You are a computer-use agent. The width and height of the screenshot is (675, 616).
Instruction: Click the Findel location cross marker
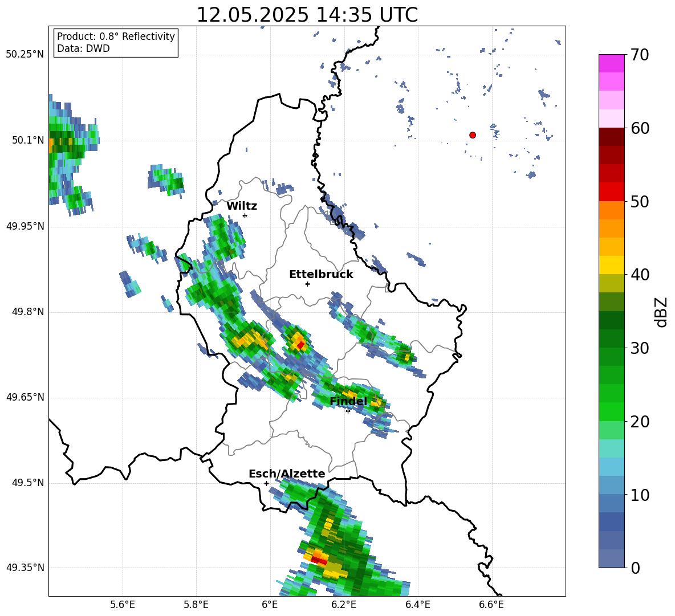[x=348, y=411]
